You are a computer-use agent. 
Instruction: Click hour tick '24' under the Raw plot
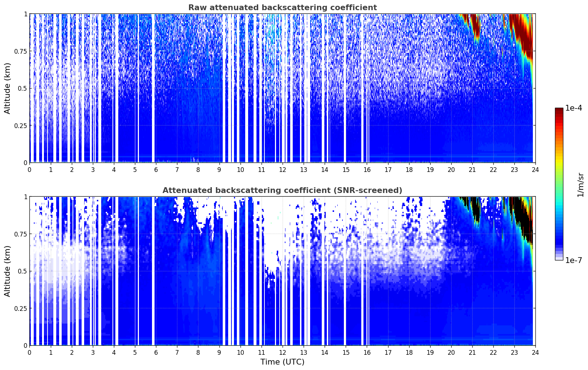[535, 169]
